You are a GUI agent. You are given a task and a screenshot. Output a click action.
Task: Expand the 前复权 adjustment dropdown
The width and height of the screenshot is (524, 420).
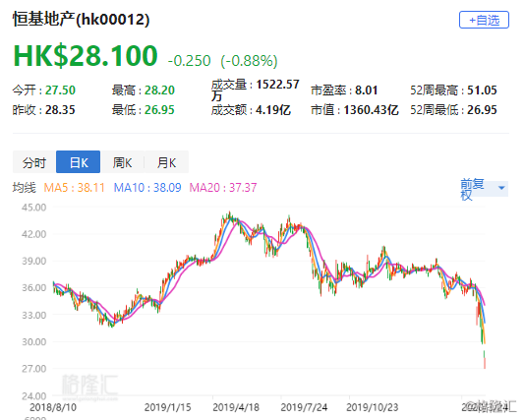coord(484,189)
